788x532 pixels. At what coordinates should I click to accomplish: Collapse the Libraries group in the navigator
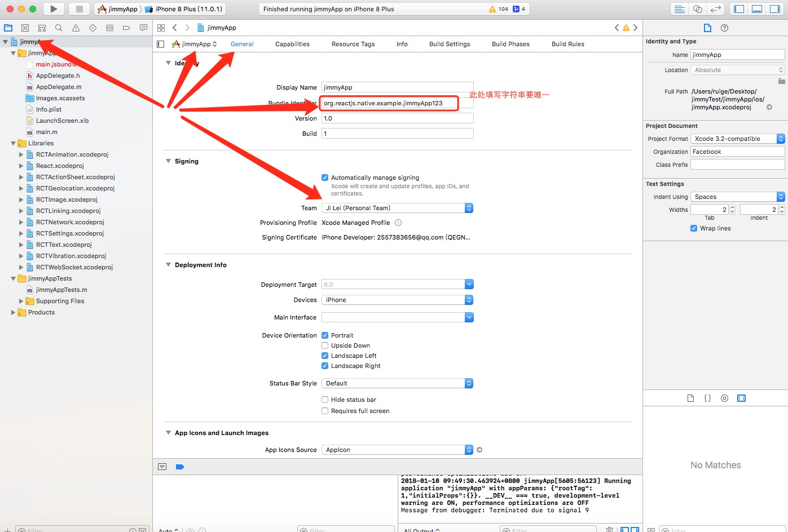pyautogui.click(x=12, y=143)
